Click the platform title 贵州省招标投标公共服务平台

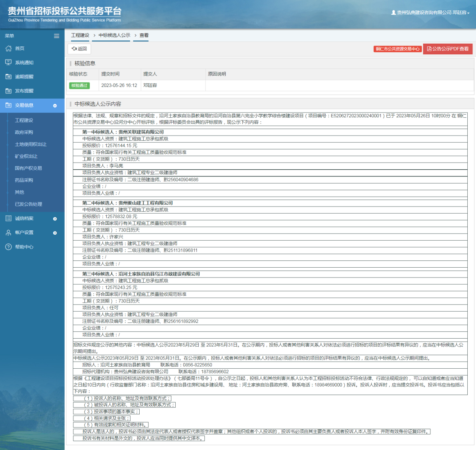tap(65, 11)
